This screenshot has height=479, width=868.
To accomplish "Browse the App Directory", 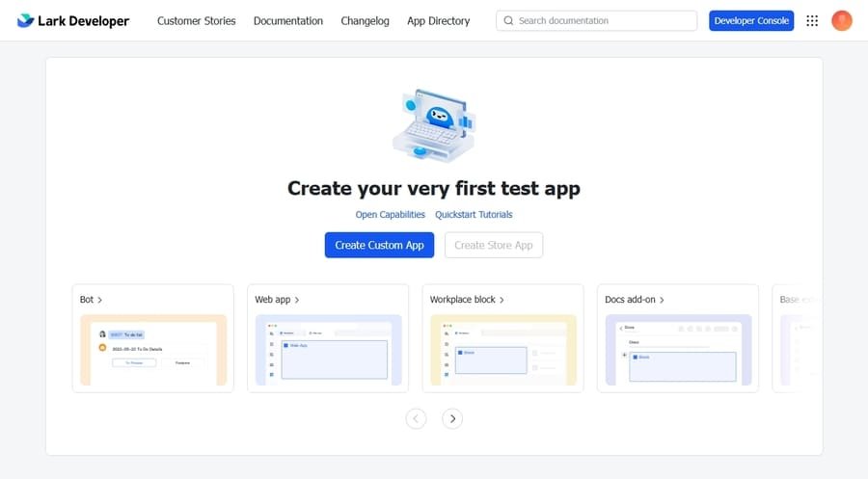I will [438, 20].
